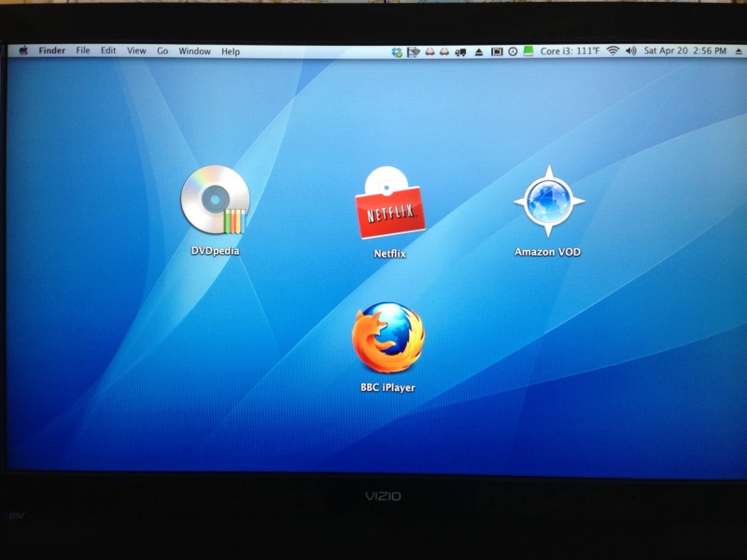747x560 pixels.
Task: Click the eject icon beside the truck icon
Action: (x=479, y=52)
